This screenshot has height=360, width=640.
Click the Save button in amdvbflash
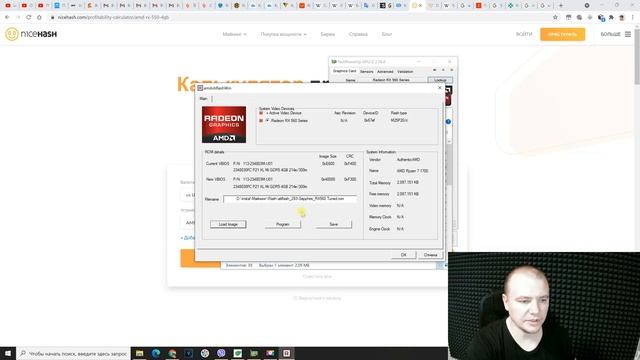(333, 224)
